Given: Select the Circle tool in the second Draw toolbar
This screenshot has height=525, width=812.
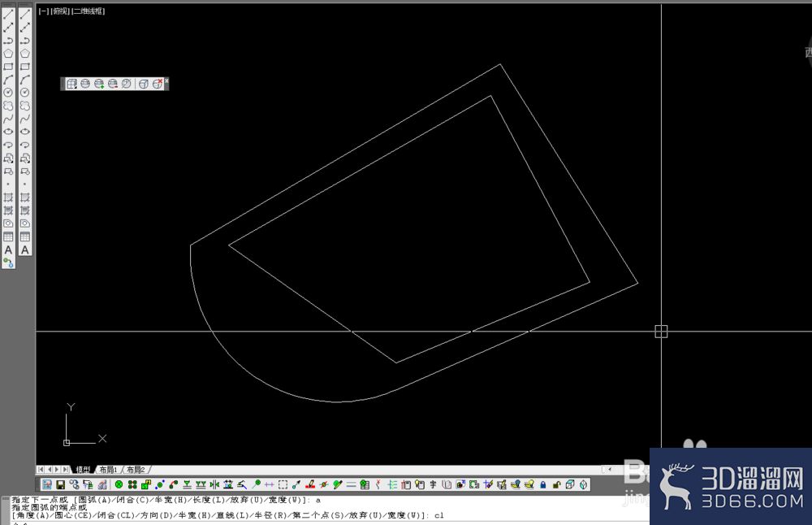Looking at the screenshot, I should click(x=25, y=93).
